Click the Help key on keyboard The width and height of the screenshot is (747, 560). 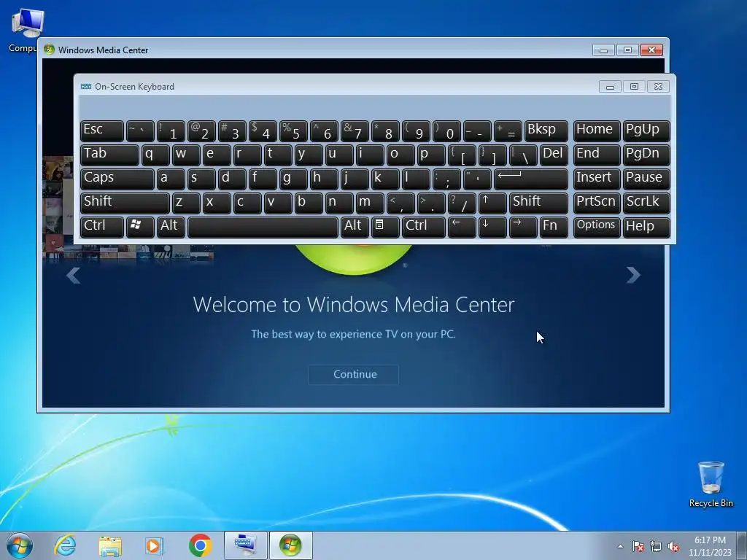(646, 227)
